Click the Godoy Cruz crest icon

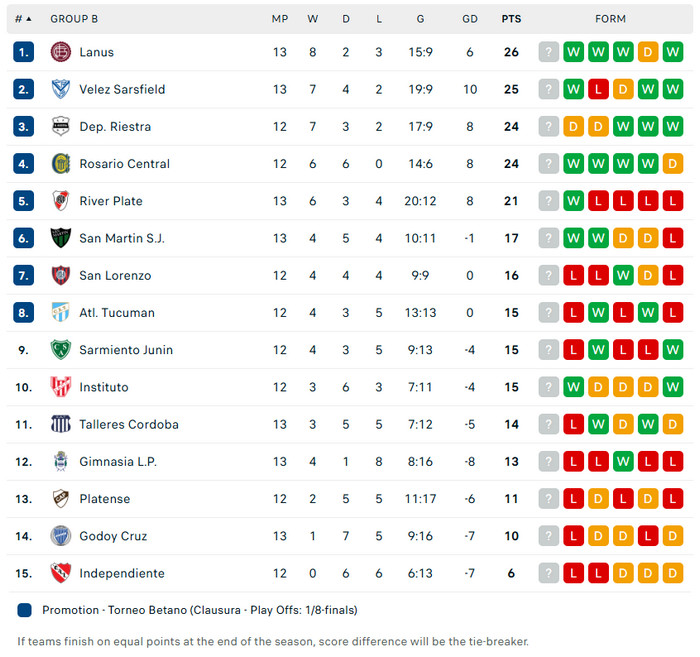[61, 536]
